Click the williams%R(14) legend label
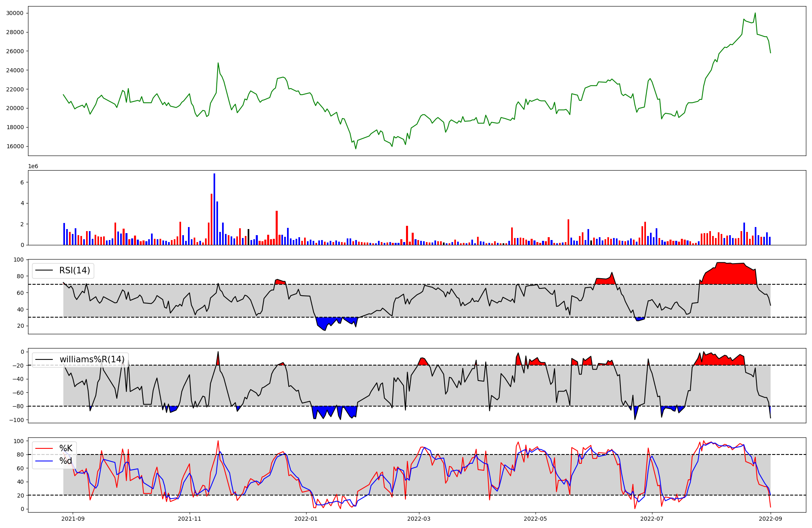 pyautogui.click(x=92, y=359)
